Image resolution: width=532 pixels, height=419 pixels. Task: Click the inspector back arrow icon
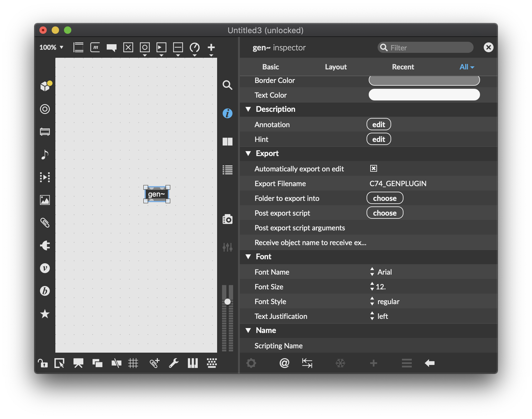tap(430, 363)
